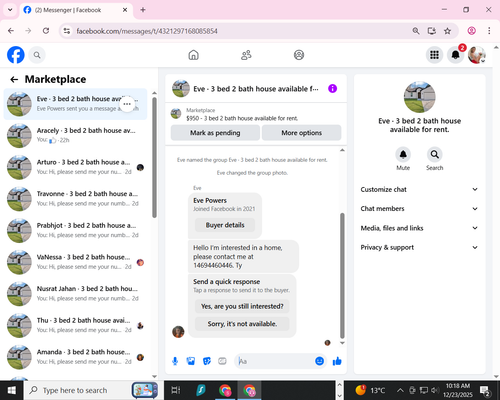The image size is (500, 400).
Task: Open the Windows notification center
Action: 485,390
